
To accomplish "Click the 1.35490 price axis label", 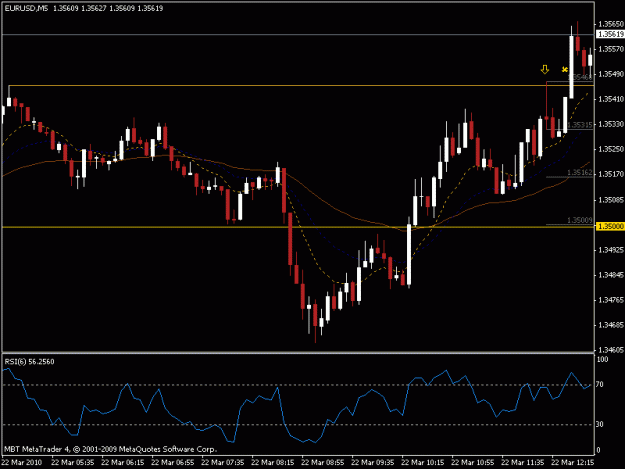I will tap(611, 74).
